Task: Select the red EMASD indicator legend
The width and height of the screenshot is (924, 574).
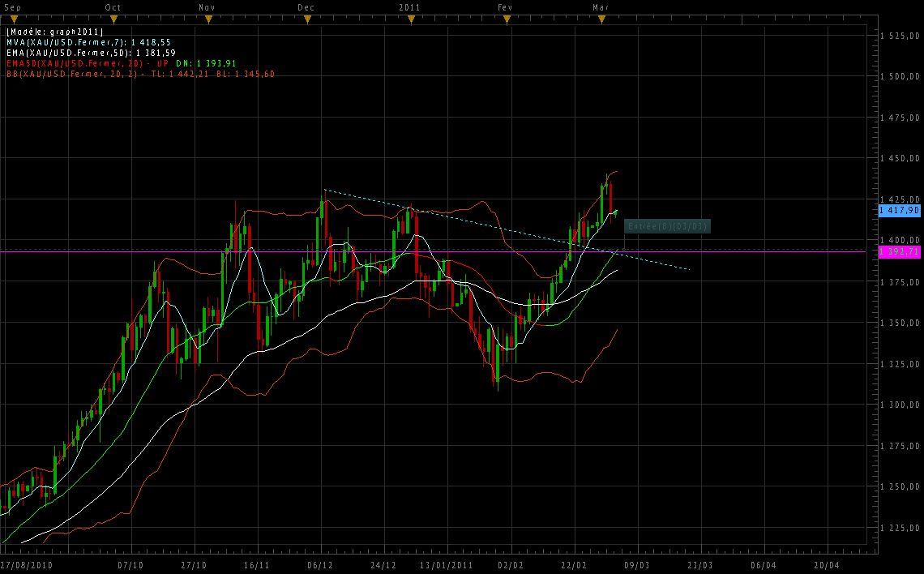Action: pyautogui.click(x=88, y=64)
